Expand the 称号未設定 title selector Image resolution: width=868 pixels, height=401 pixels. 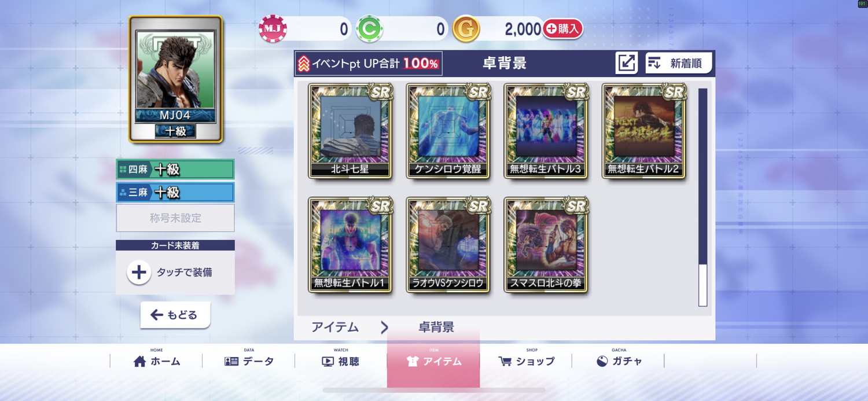(x=175, y=218)
